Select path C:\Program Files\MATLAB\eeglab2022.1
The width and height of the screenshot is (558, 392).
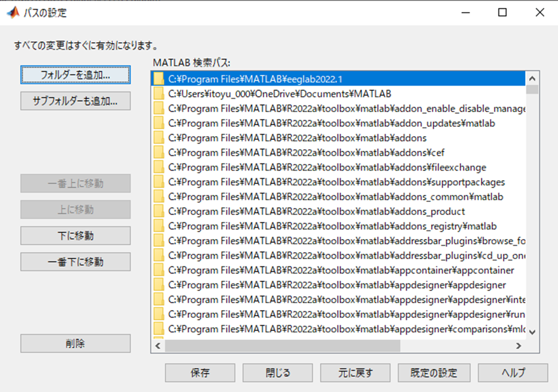[x=339, y=78]
